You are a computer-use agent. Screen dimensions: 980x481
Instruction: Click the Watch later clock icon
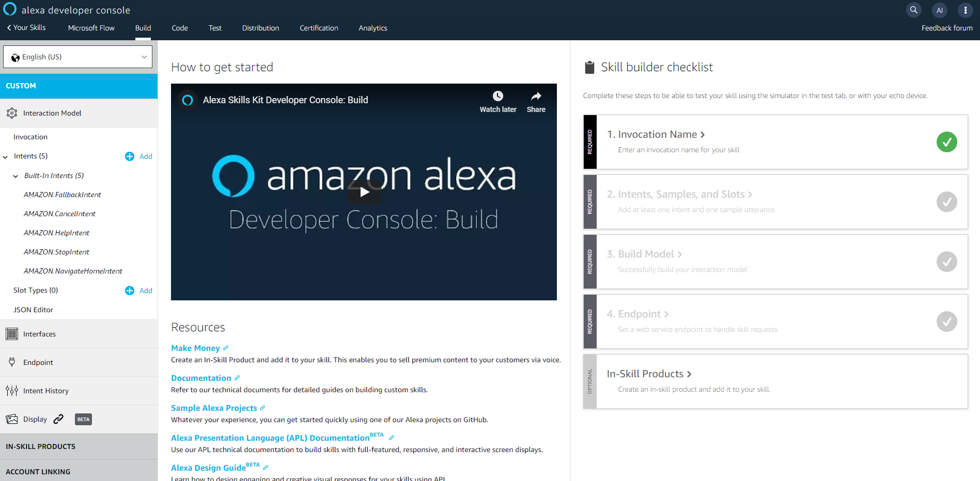(497, 97)
